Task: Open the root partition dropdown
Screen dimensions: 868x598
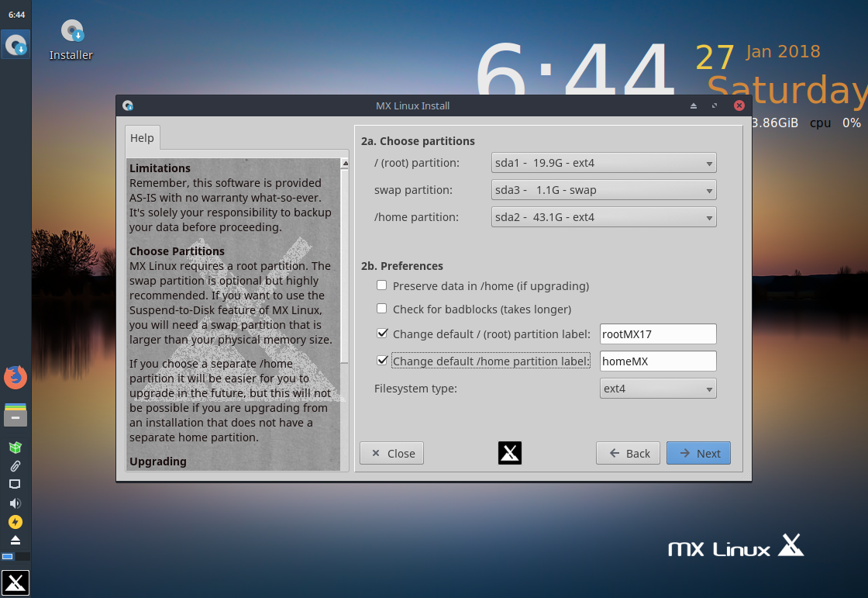Action: (604, 163)
